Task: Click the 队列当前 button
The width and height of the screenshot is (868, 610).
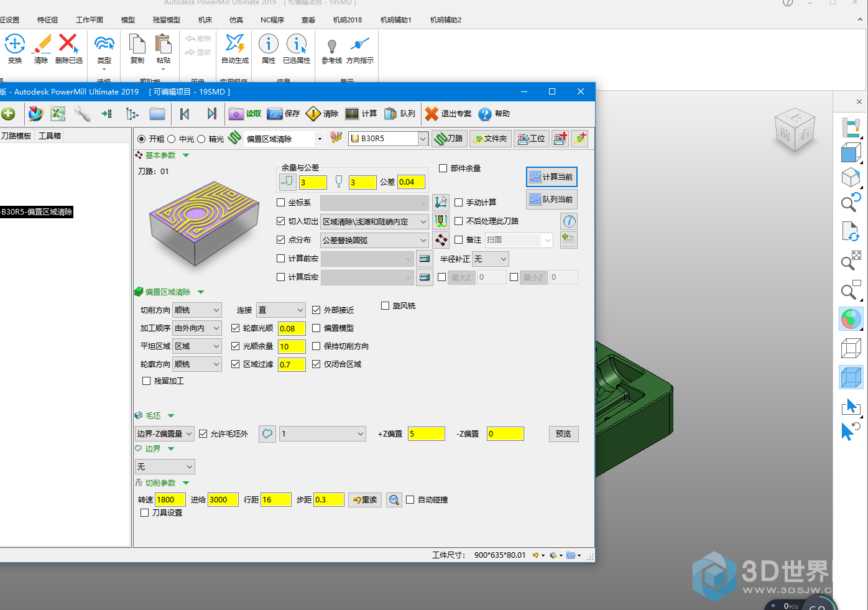Action: (552, 200)
